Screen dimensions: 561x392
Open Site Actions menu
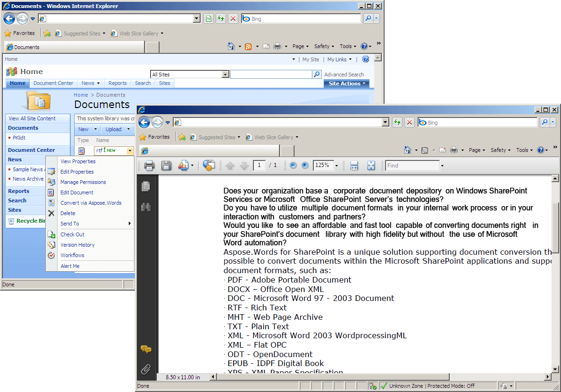[x=347, y=83]
